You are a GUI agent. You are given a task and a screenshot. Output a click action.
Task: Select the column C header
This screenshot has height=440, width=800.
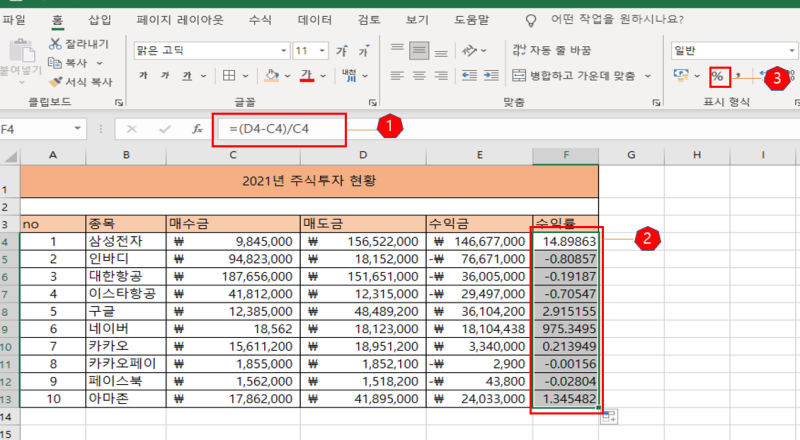pos(233,155)
